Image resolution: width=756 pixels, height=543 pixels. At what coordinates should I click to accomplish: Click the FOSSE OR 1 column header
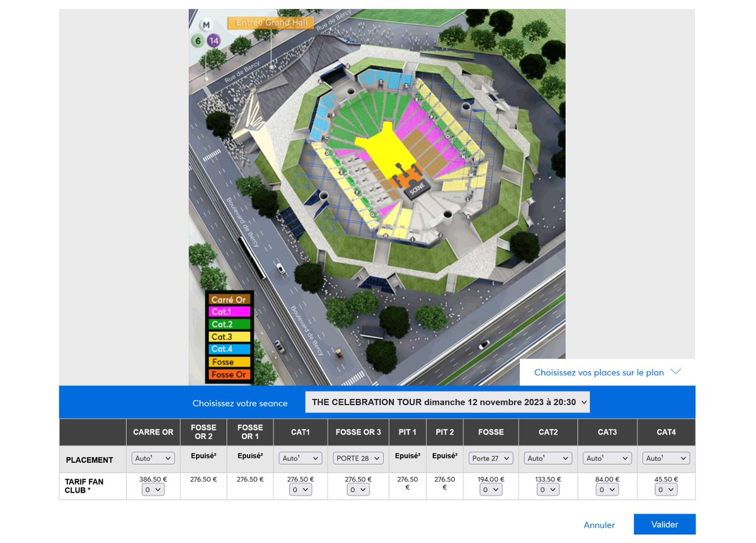point(250,432)
